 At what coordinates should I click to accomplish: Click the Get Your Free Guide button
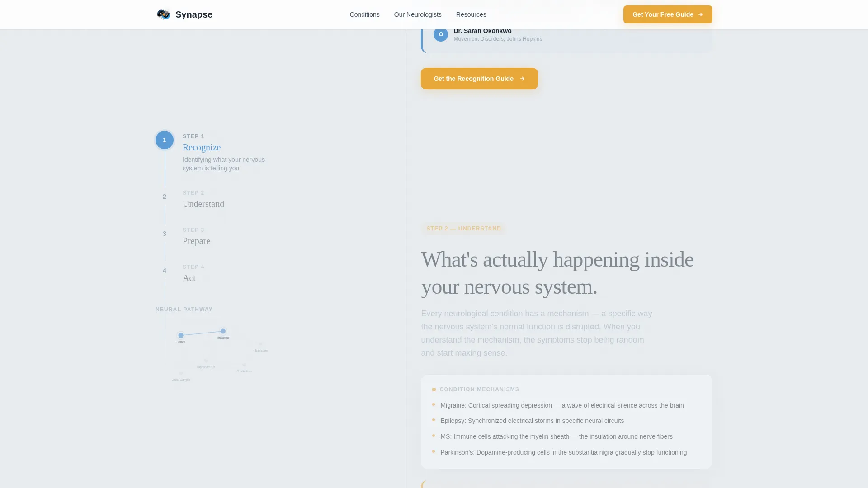(x=668, y=14)
